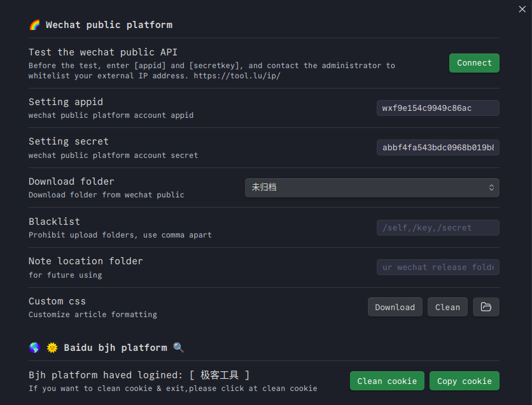Copy the Bjh platform cookie

click(464, 381)
